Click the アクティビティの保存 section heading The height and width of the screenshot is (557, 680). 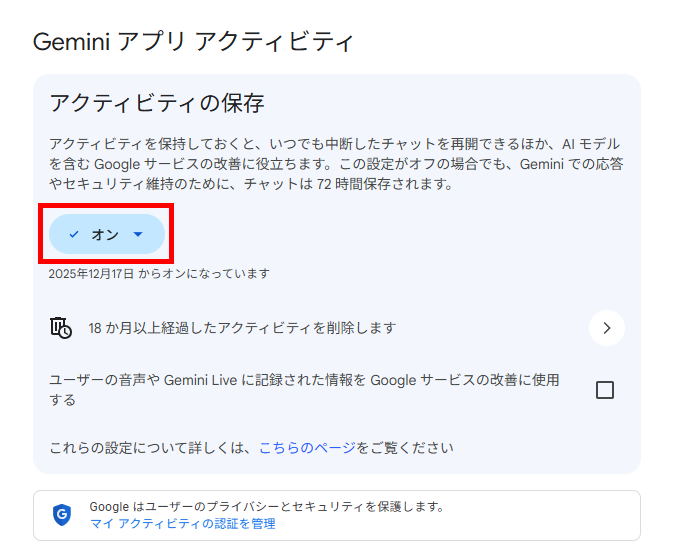coord(157,102)
